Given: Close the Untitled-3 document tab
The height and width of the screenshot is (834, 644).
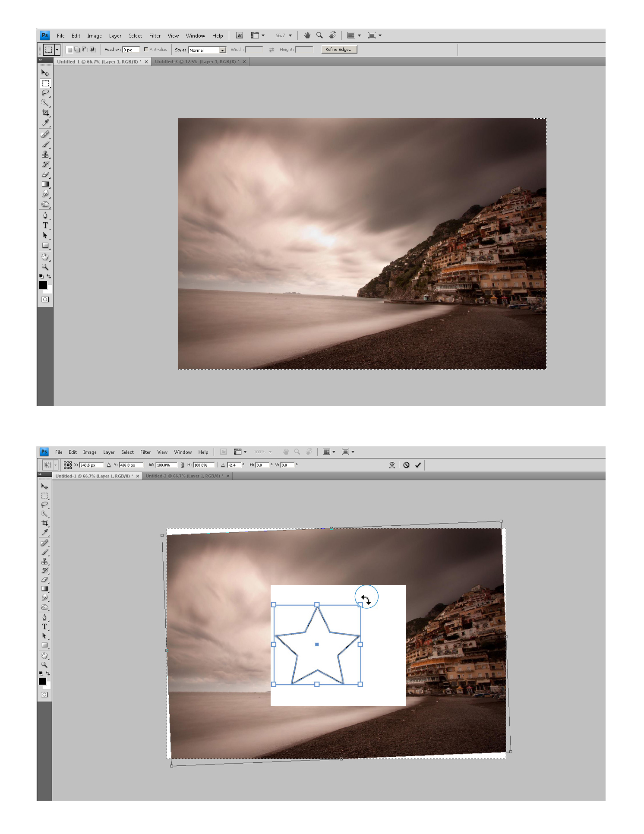Looking at the screenshot, I should [244, 62].
